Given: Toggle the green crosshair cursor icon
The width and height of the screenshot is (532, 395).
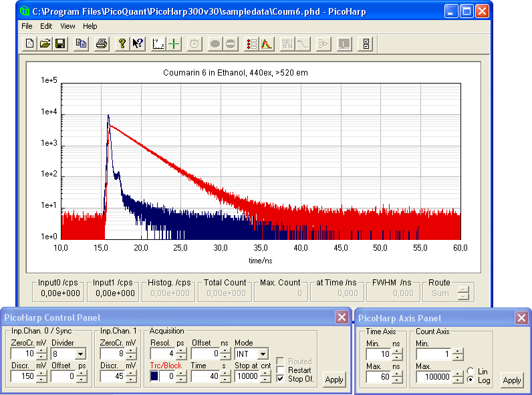Looking at the screenshot, I should tap(174, 43).
